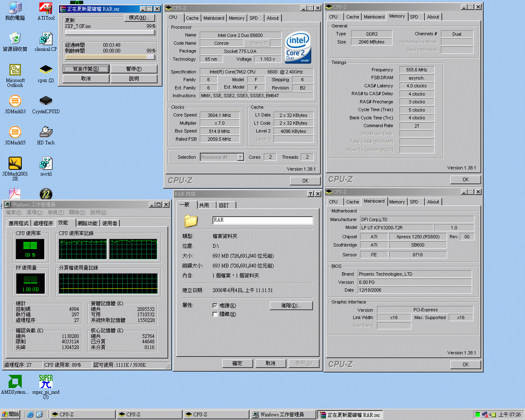Open the 資源回收筒 recycle bin icon

point(15,42)
